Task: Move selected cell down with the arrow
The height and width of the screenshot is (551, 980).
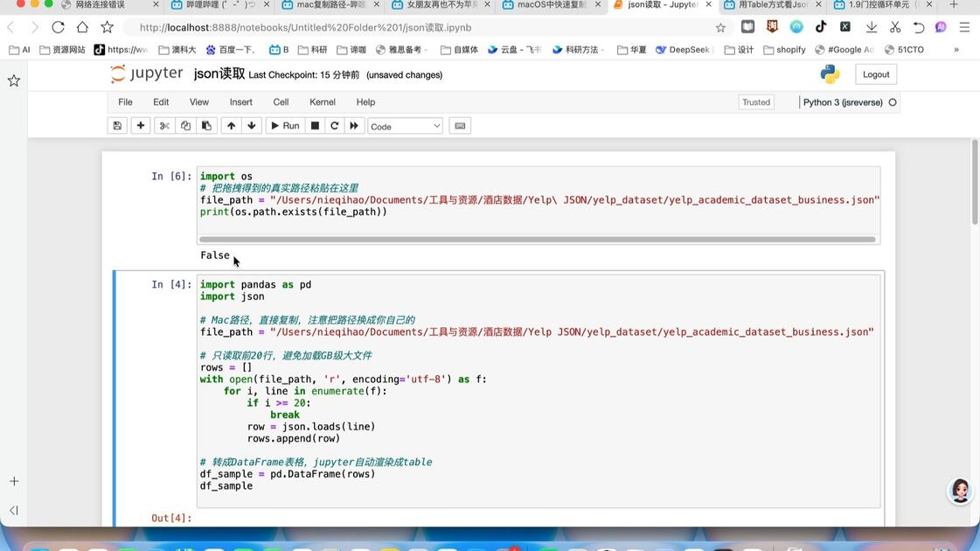Action: point(252,126)
